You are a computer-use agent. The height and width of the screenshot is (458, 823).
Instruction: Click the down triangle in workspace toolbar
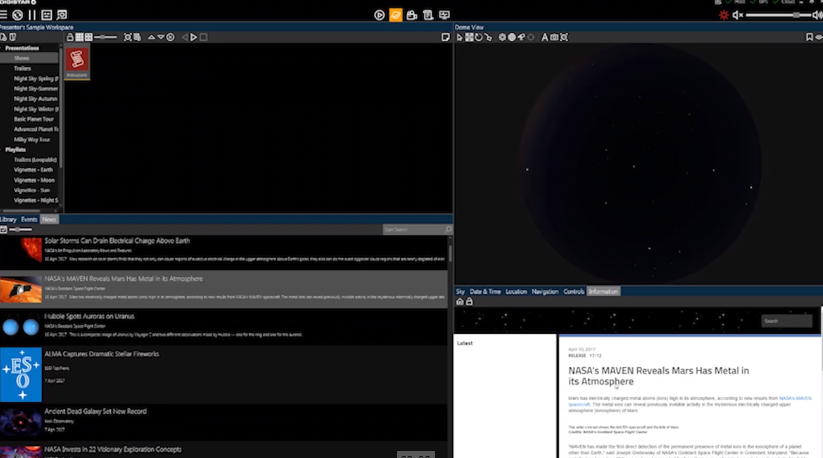[161, 37]
